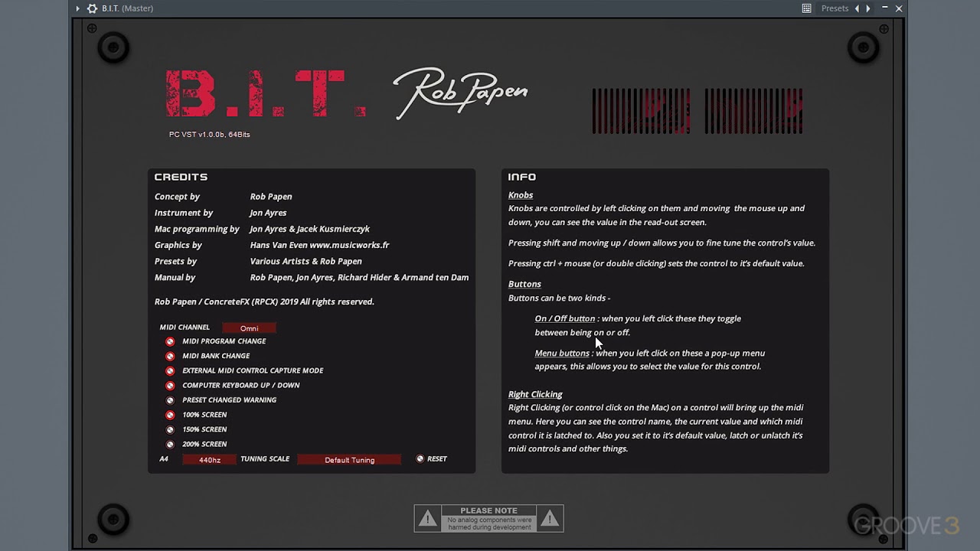This screenshot has height=551, width=980.
Task: Click the Instrument by Jon Ayres credit
Action: (x=220, y=213)
